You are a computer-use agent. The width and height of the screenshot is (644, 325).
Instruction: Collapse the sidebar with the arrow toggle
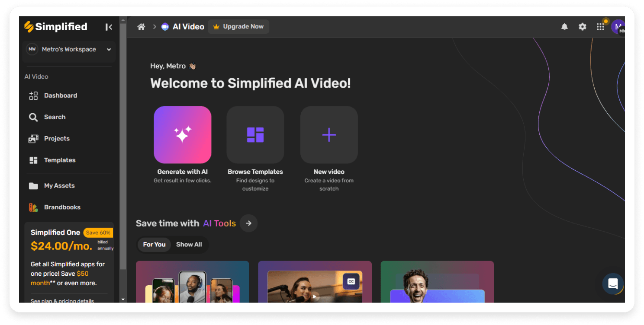pyautogui.click(x=109, y=26)
